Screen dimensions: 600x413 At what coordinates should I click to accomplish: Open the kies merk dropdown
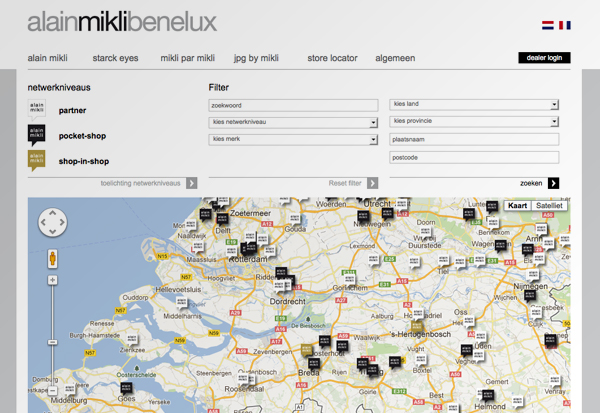[x=293, y=139]
